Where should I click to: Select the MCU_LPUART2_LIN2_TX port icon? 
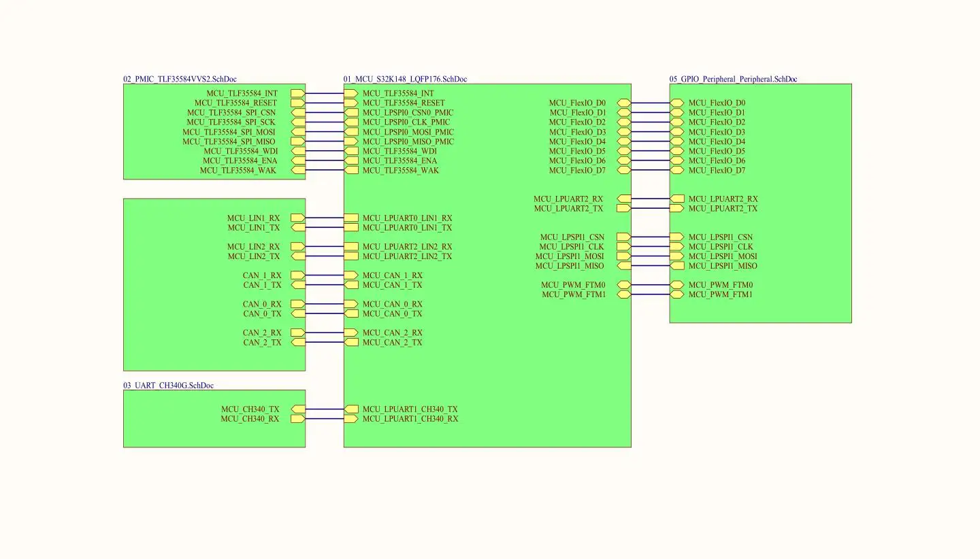click(351, 256)
